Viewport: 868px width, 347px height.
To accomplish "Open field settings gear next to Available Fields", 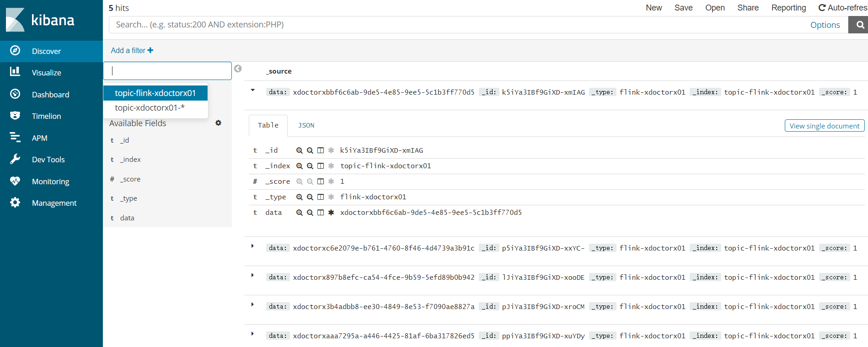I will (218, 123).
